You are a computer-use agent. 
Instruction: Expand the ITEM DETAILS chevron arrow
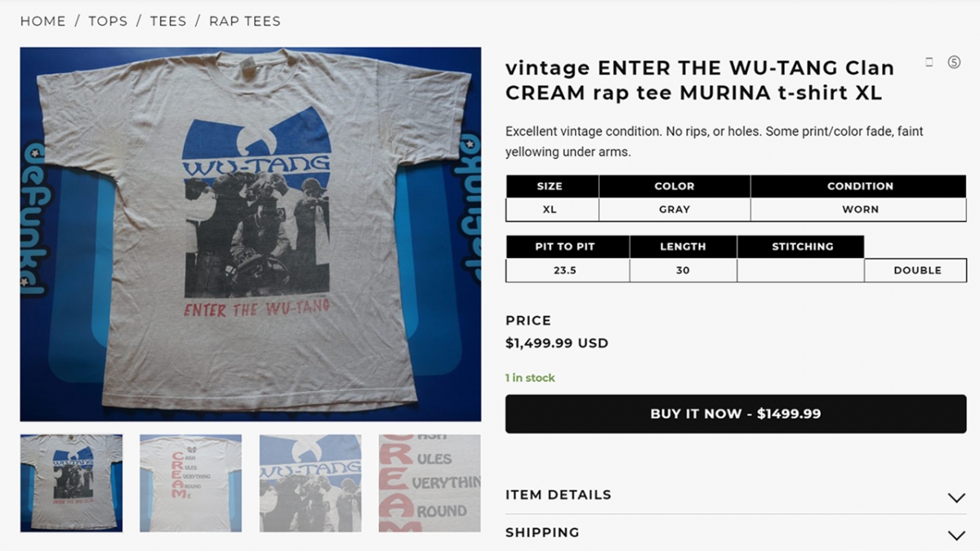pyautogui.click(x=955, y=497)
